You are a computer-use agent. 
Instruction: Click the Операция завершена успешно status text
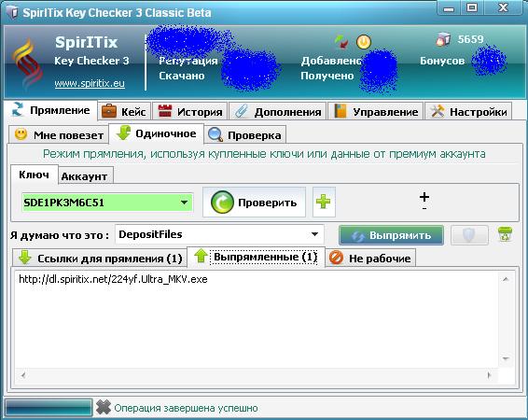click(x=186, y=408)
